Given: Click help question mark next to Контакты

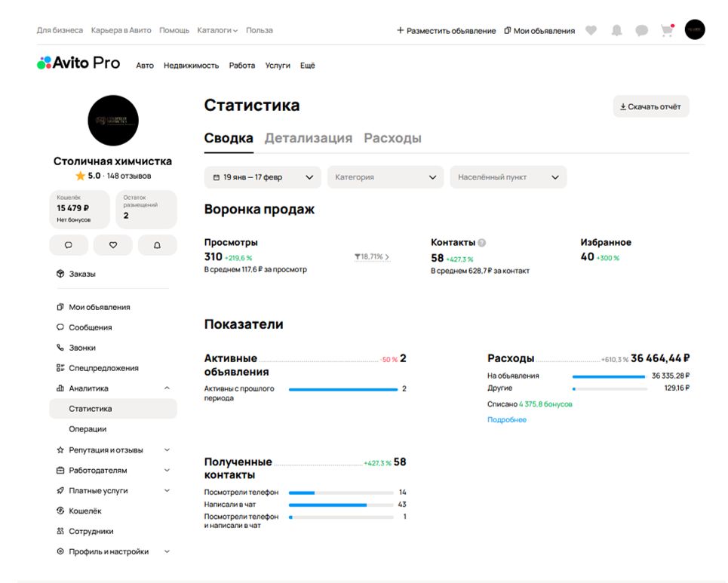Looking at the screenshot, I should coord(482,242).
